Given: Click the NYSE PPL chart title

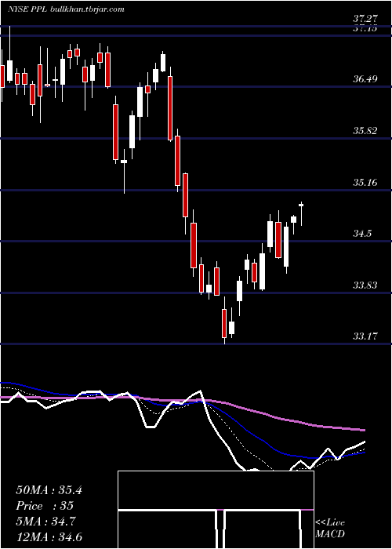Looking at the screenshot, I should (66, 9).
